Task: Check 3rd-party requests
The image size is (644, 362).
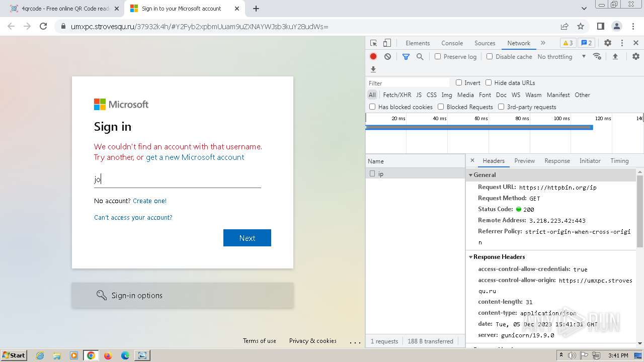Action: click(501, 107)
